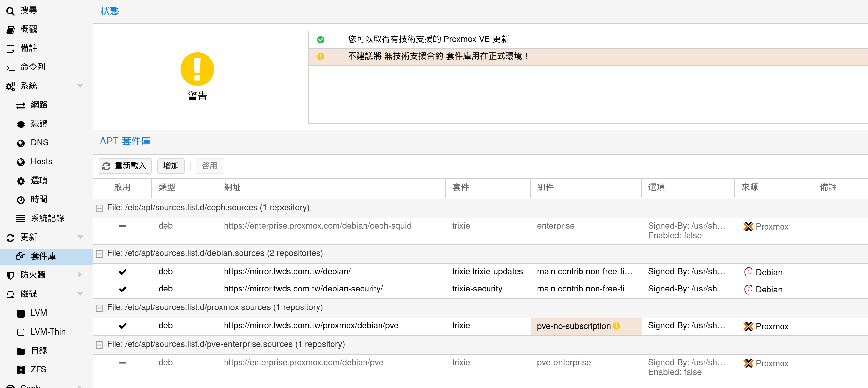The width and height of the screenshot is (868, 388).
Task: Click the 重新載入 reload button
Action: [125, 166]
